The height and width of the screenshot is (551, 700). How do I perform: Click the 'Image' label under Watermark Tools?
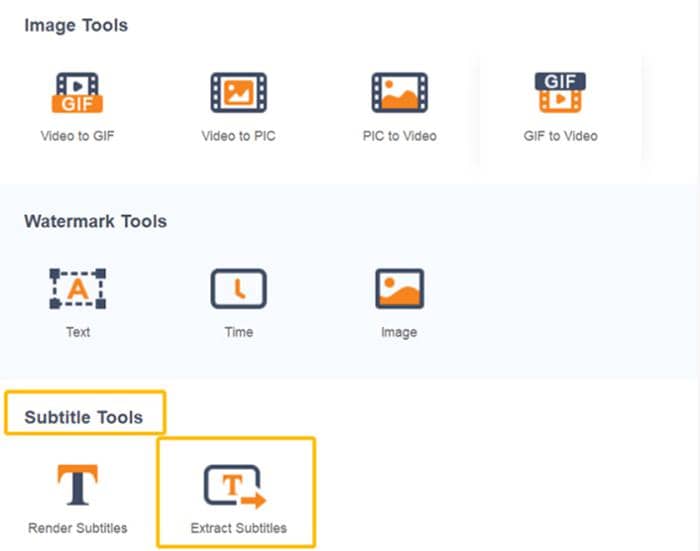click(x=399, y=332)
